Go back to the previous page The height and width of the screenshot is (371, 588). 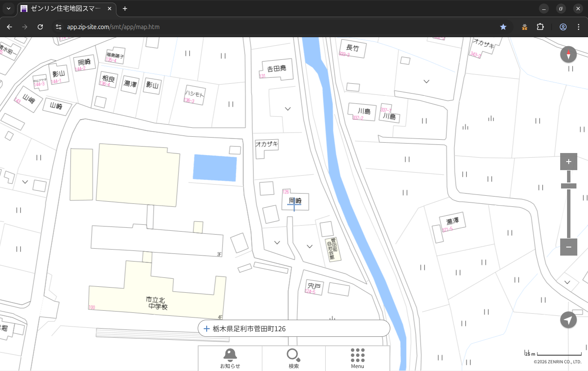coord(9,27)
